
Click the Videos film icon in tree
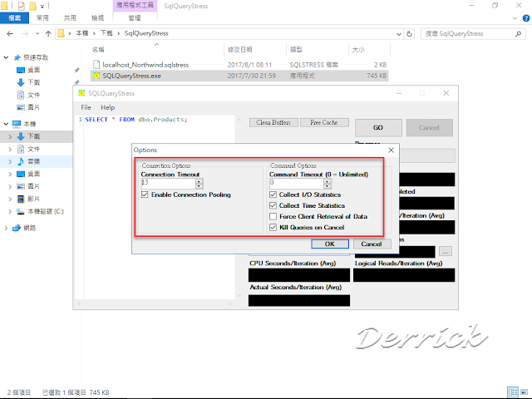click(21, 199)
